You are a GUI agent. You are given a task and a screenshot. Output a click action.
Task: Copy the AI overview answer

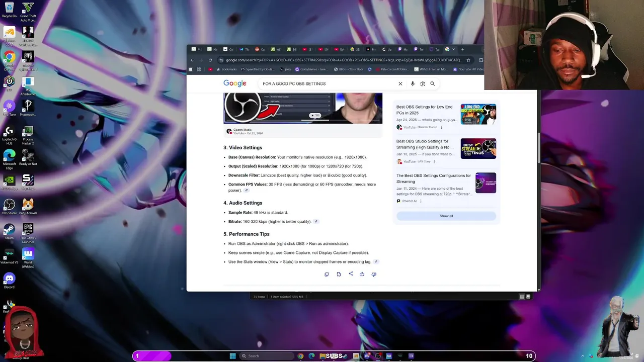pyautogui.click(x=327, y=274)
